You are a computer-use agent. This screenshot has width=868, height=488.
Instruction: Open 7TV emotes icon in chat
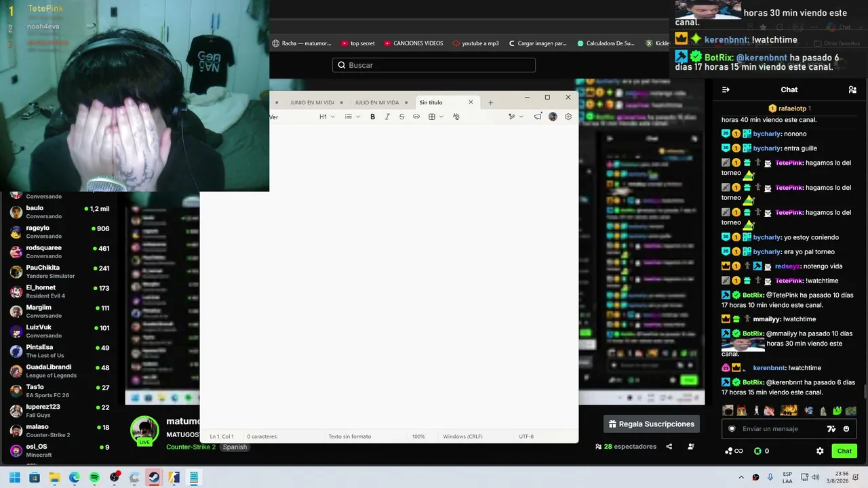click(x=831, y=429)
